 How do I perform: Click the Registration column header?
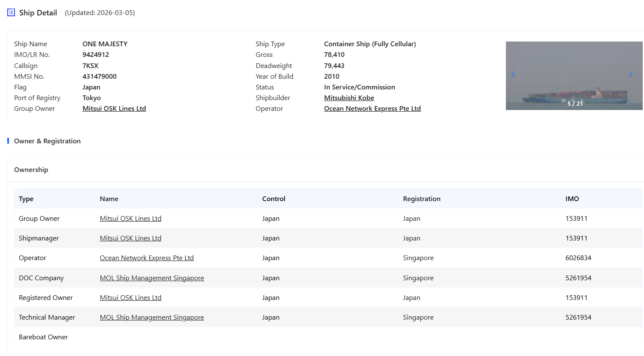(421, 199)
